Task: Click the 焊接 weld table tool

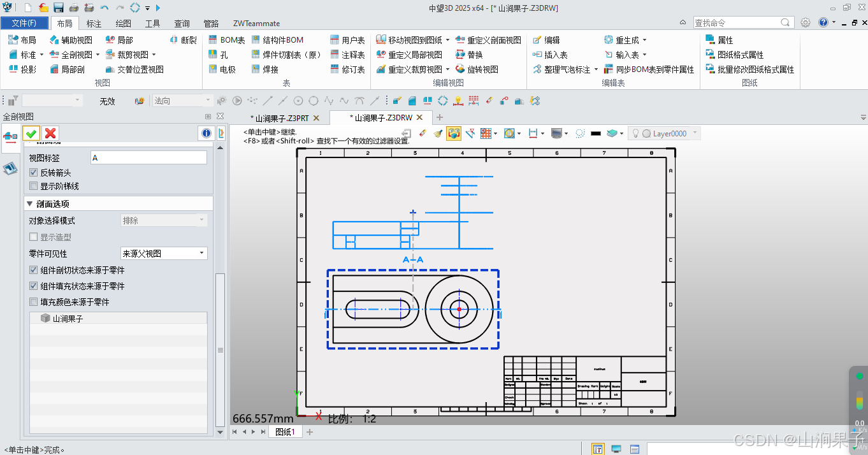Action: tap(265, 69)
